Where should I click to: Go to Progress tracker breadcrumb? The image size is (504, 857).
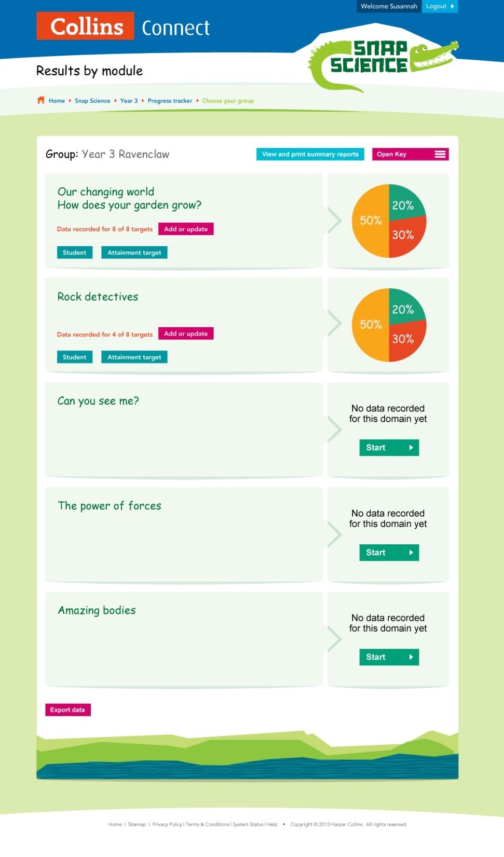point(170,101)
